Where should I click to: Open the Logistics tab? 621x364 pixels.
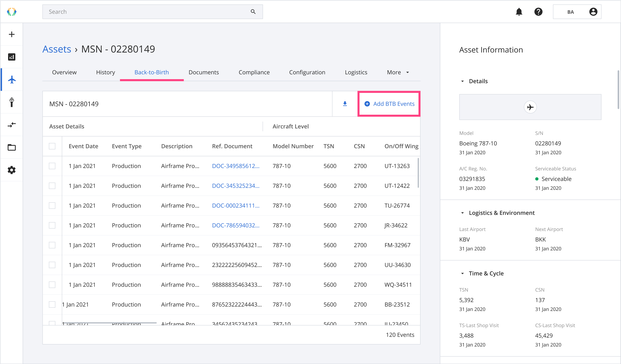[x=356, y=72]
